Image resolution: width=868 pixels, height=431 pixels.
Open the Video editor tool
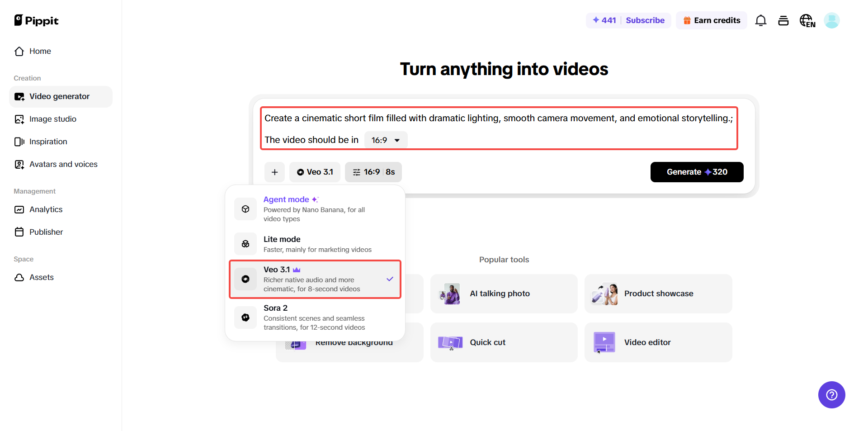coord(658,342)
